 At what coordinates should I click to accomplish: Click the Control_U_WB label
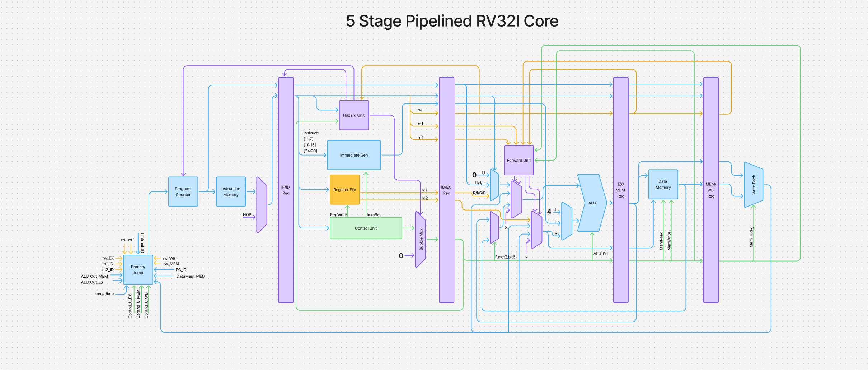coord(146,305)
